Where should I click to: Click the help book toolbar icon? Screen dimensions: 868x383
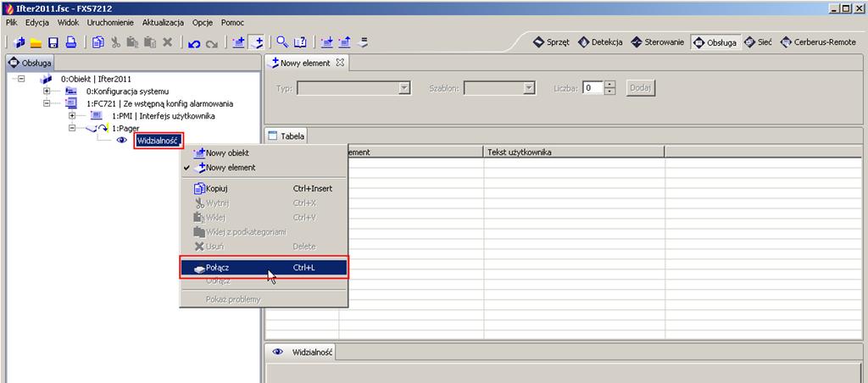pyautogui.click(x=300, y=42)
